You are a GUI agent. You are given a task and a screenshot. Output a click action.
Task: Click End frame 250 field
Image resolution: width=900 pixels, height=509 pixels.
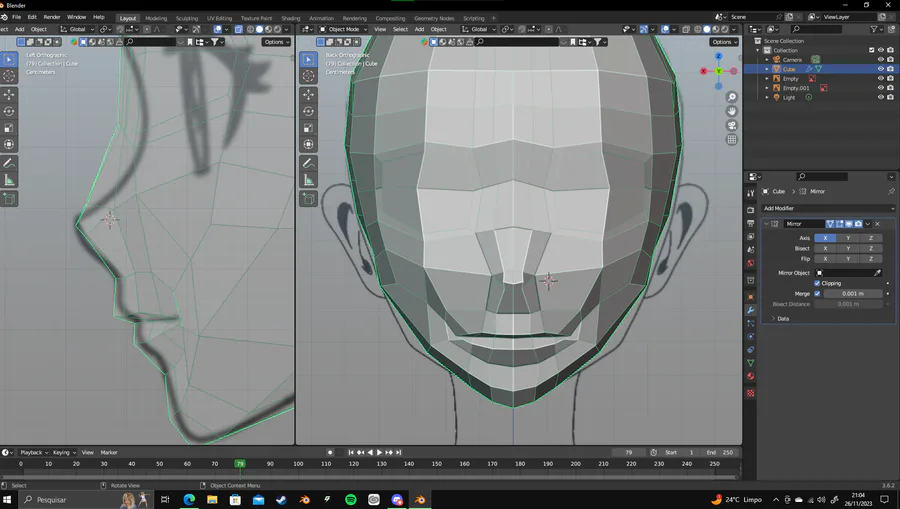[x=719, y=452]
